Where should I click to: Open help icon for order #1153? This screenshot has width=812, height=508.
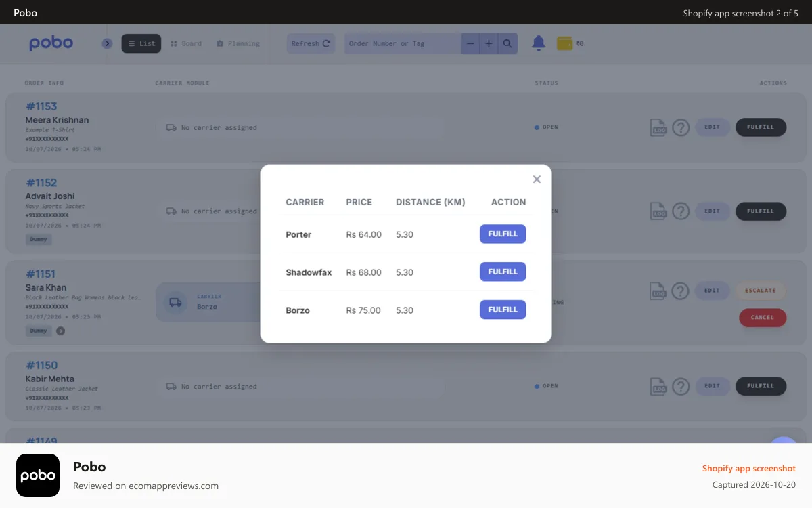pyautogui.click(x=681, y=127)
